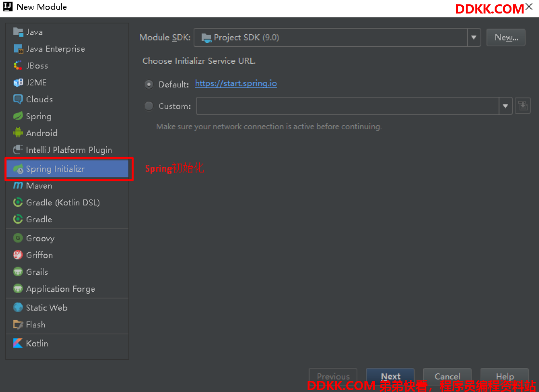Click the Grails icon
This screenshot has width=539, height=392.
(18, 271)
